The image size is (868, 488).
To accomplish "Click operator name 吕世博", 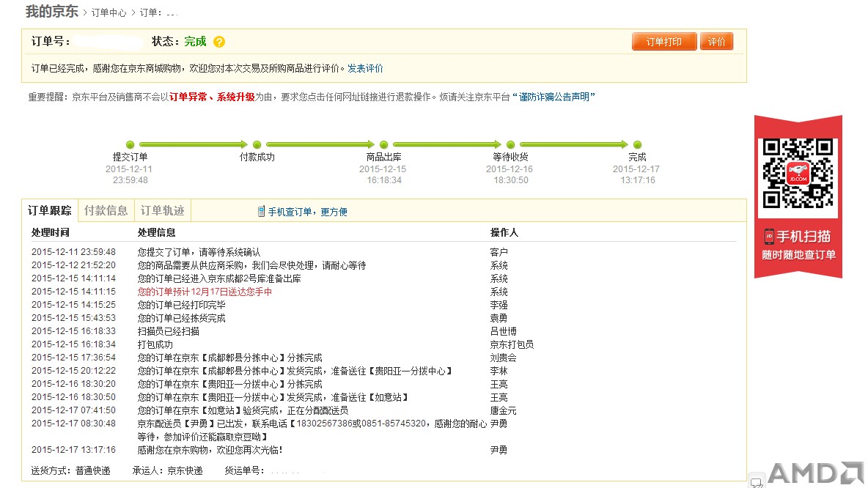I will [x=503, y=331].
